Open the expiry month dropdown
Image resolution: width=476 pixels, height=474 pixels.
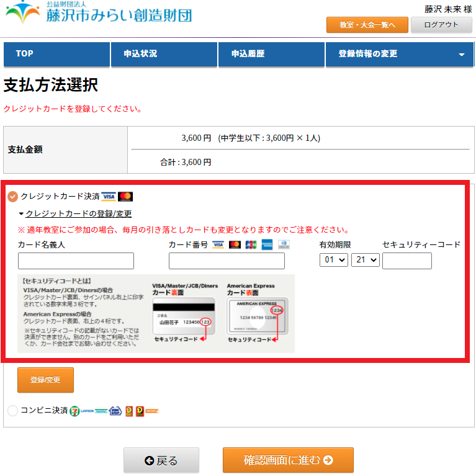click(333, 261)
